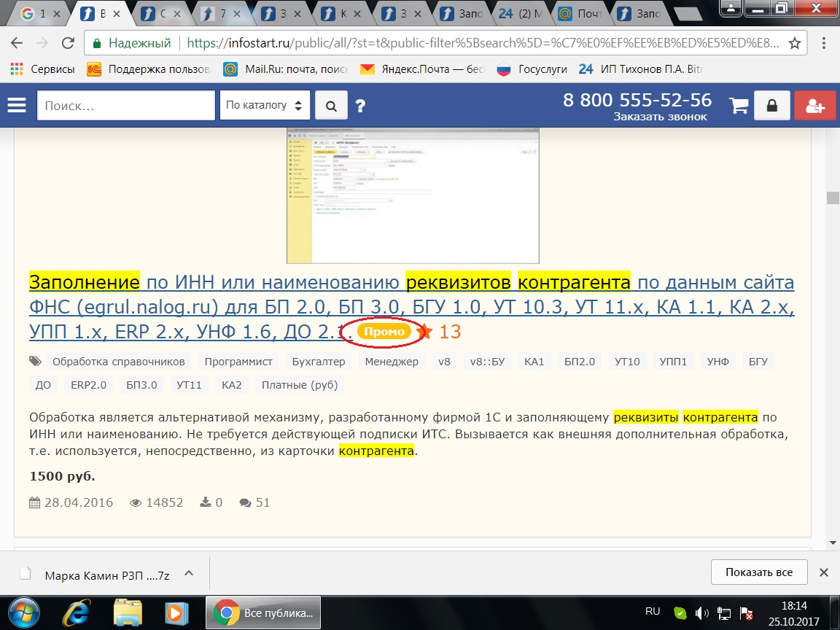Select the Платные (руб) tag

tap(300, 385)
